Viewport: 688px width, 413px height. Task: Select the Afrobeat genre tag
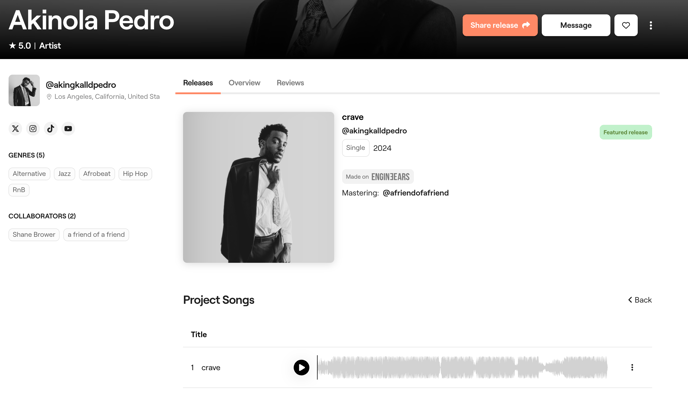click(x=97, y=174)
